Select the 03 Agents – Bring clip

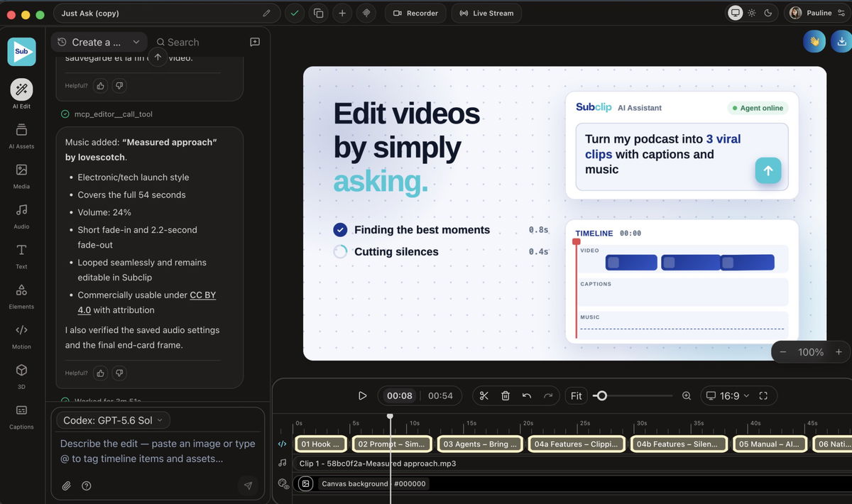(481, 444)
